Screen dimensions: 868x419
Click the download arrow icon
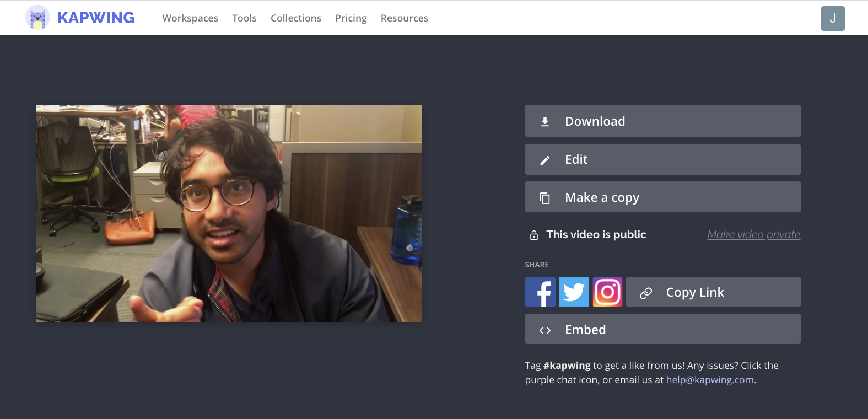pos(545,122)
